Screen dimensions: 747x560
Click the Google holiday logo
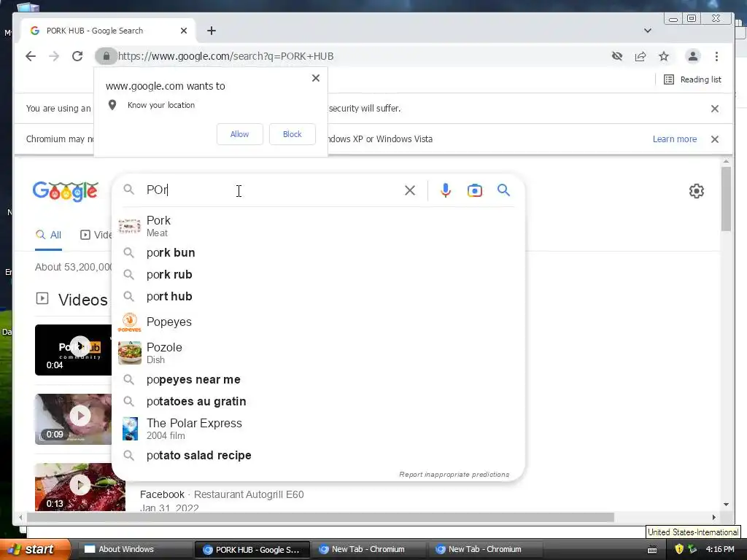click(x=65, y=191)
